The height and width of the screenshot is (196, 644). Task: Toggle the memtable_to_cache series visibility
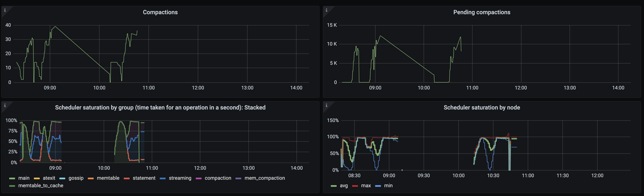[41, 186]
